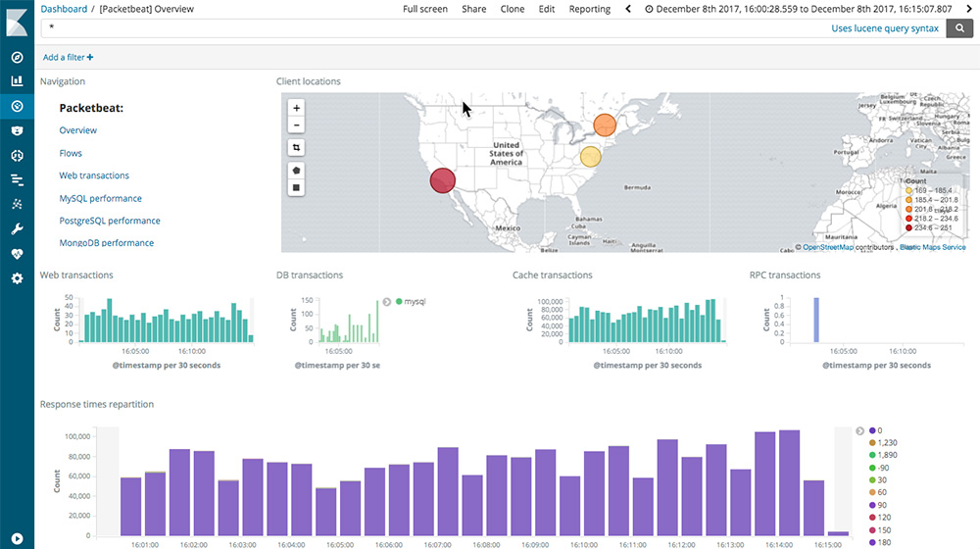Open the Share menu
This screenshot has width=980, height=549.
473,9
